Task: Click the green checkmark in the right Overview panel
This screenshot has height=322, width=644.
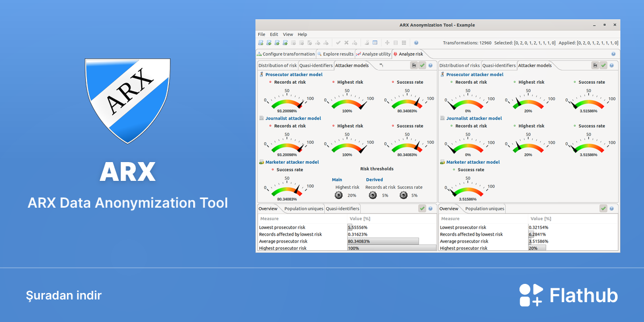Action: tap(603, 208)
